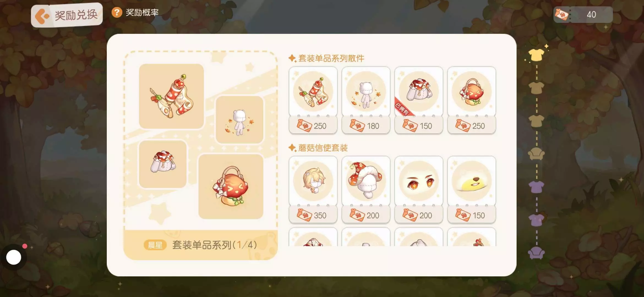Image resolution: width=644 pixels, height=297 pixels.
Task: Open the 奖励概率 question mark info
Action: click(x=117, y=12)
